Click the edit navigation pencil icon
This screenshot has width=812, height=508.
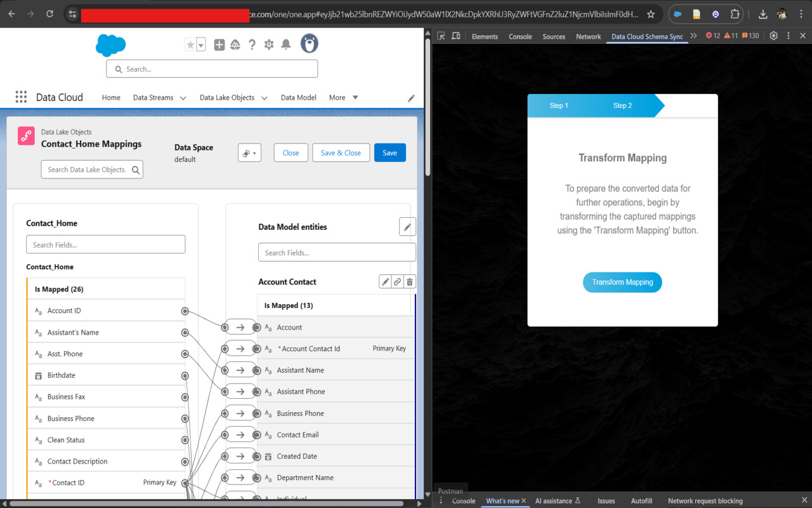tap(411, 98)
